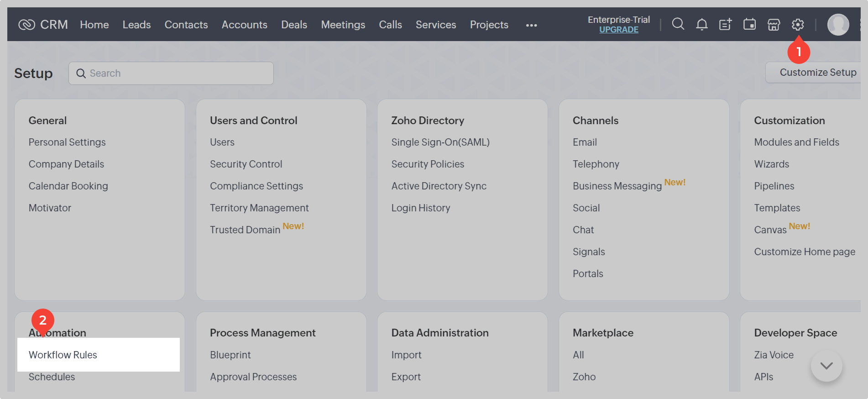Open the global search magnifier icon
The width and height of the screenshot is (868, 399).
[678, 24]
